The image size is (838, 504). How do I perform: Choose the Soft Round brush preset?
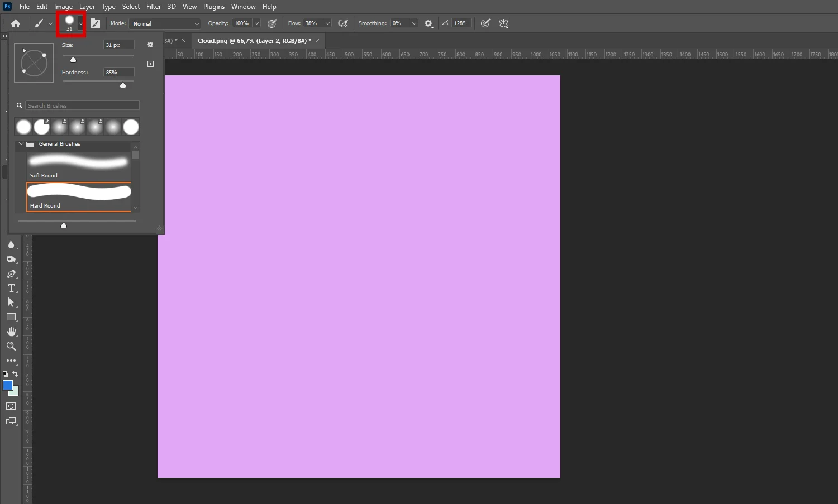click(78, 166)
